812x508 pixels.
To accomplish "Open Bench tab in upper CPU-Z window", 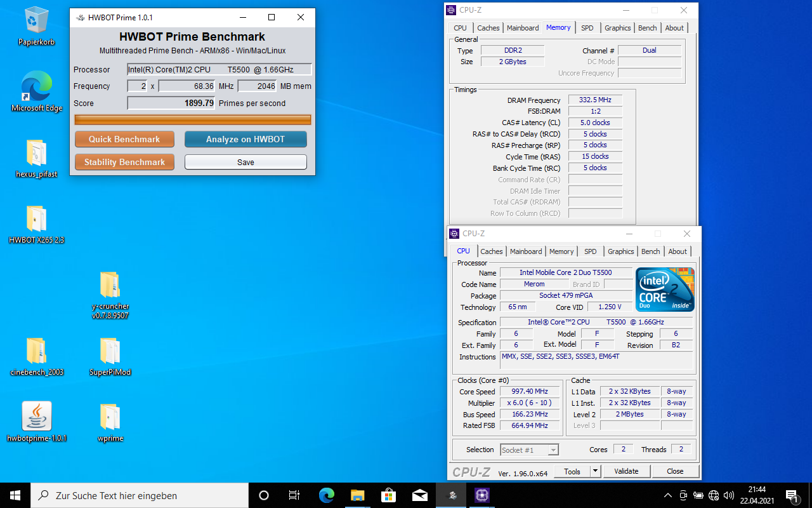I will click(647, 28).
